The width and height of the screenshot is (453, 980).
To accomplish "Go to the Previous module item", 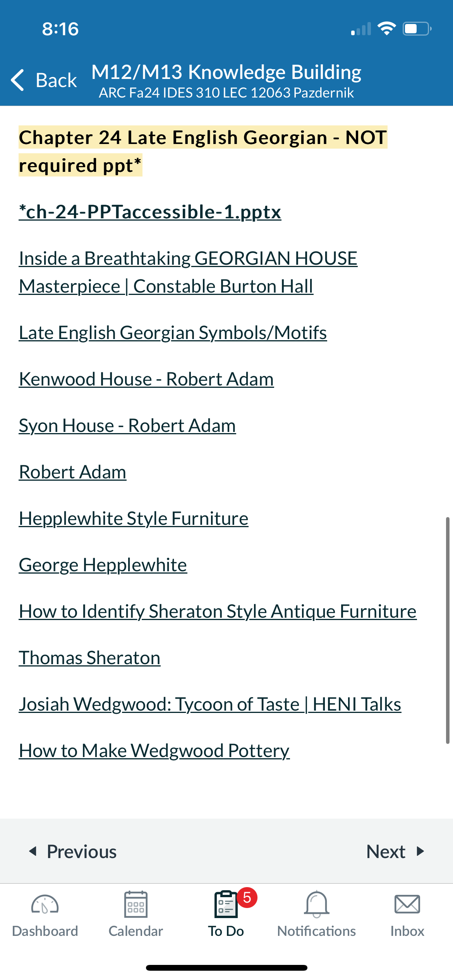I will pos(73,852).
